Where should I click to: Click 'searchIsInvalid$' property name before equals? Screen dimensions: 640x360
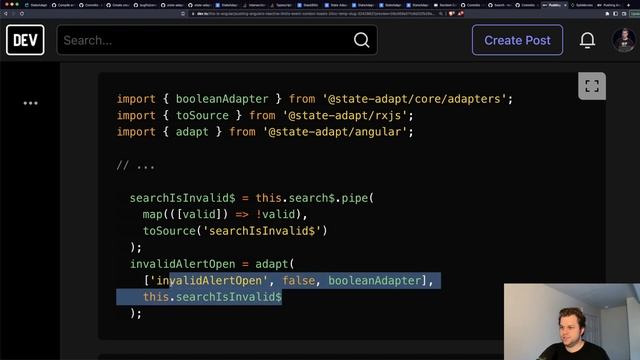(x=182, y=198)
